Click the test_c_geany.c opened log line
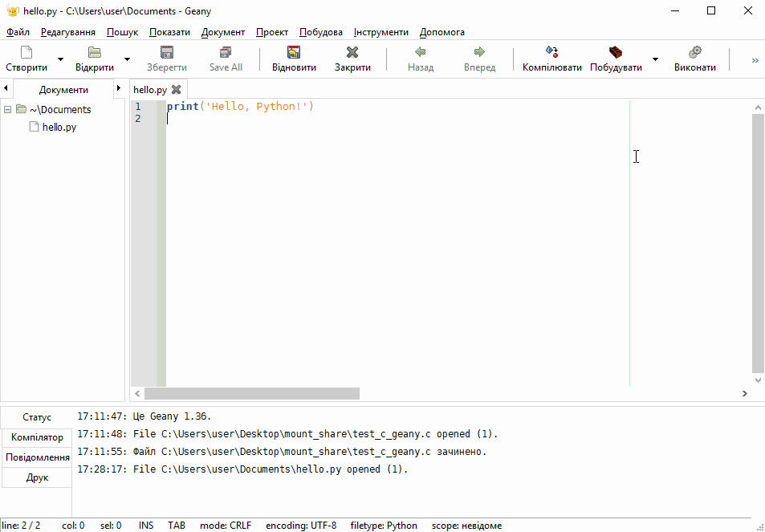 [288, 434]
